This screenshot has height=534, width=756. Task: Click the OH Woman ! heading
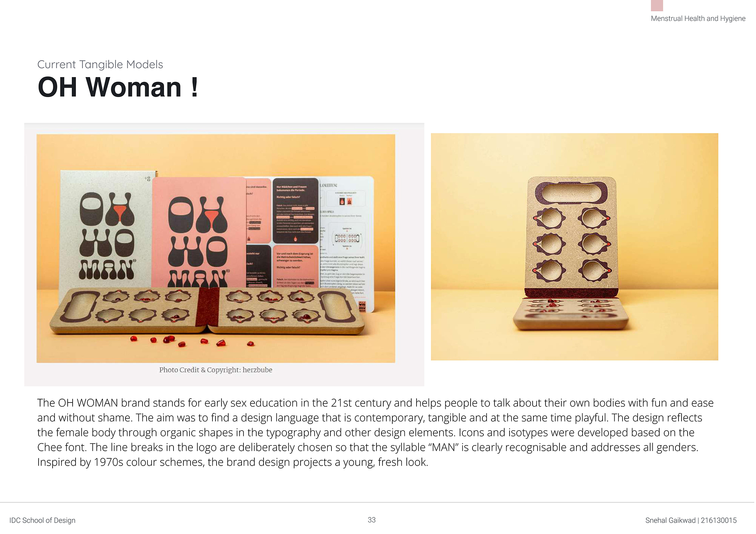click(x=118, y=87)
